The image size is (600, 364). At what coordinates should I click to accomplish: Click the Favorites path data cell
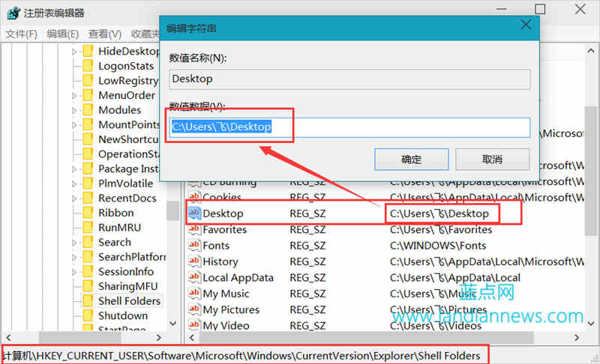click(441, 229)
